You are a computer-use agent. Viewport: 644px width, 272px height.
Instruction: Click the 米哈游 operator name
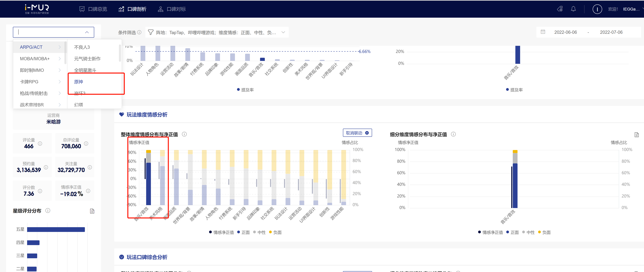(x=54, y=122)
